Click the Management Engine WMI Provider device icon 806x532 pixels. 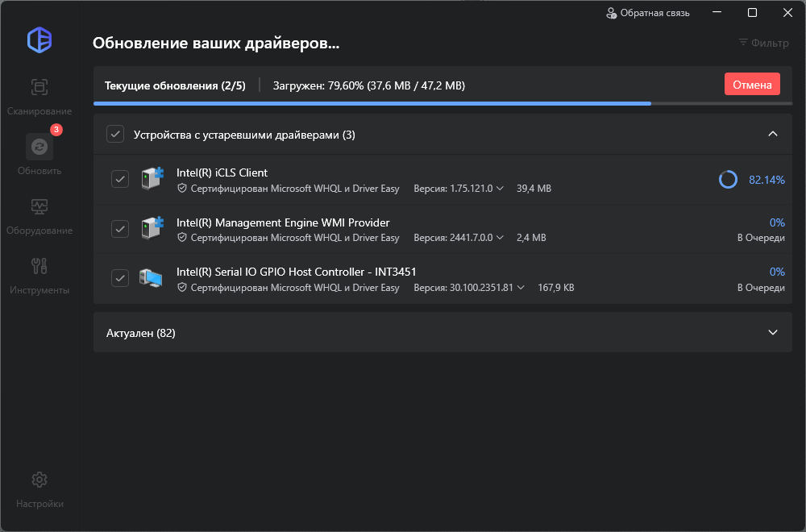[x=152, y=227]
